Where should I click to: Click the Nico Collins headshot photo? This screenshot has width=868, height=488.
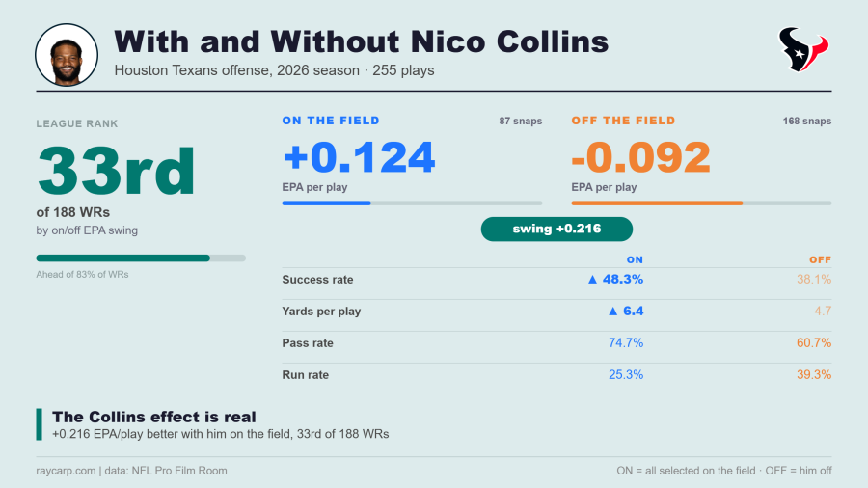coord(67,55)
